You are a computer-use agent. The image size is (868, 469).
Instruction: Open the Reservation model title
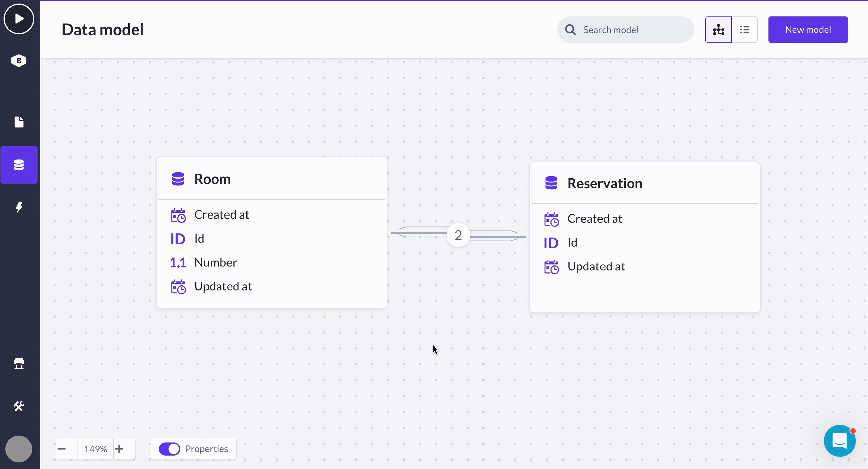(x=605, y=183)
